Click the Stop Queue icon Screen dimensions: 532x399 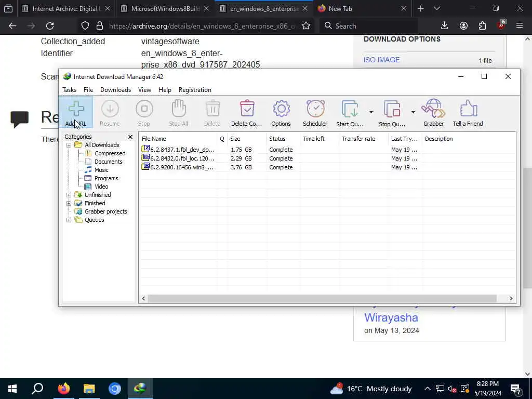(x=392, y=113)
